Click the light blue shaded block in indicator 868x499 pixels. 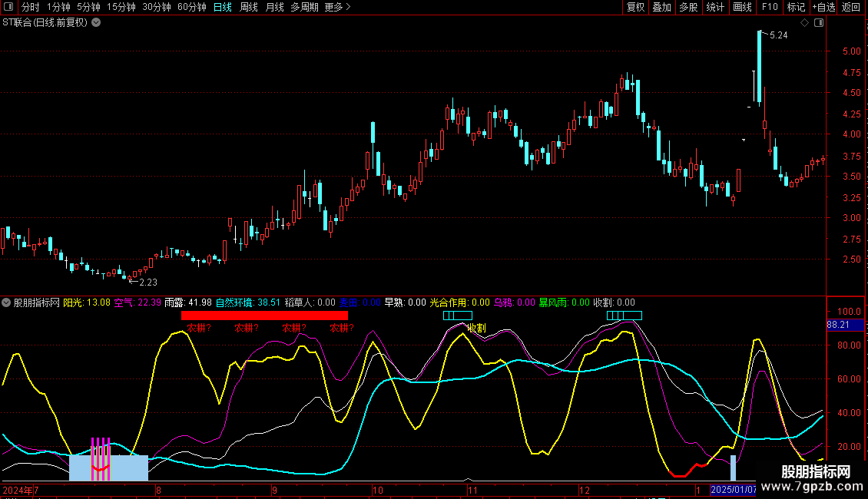point(108,468)
